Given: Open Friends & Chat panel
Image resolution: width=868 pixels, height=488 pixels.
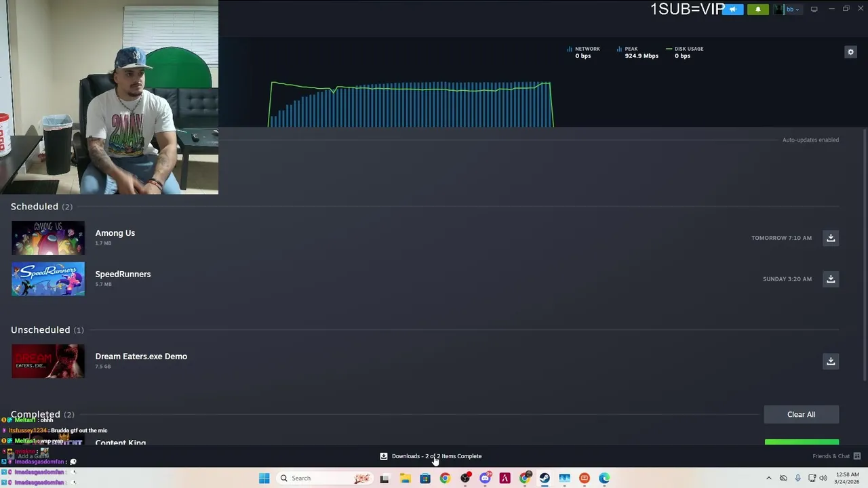Looking at the screenshot, I should [x=836, y=456].
